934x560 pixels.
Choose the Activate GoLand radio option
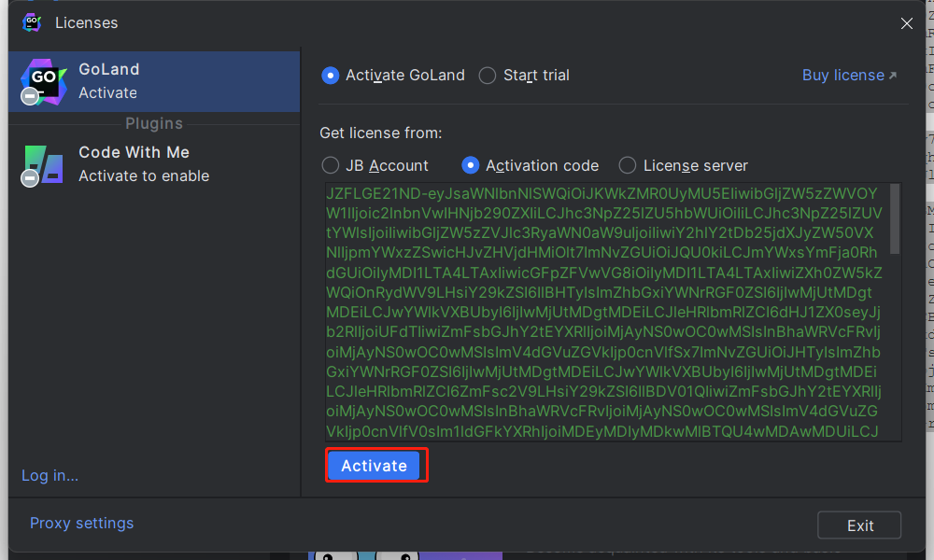click(393, 76)
